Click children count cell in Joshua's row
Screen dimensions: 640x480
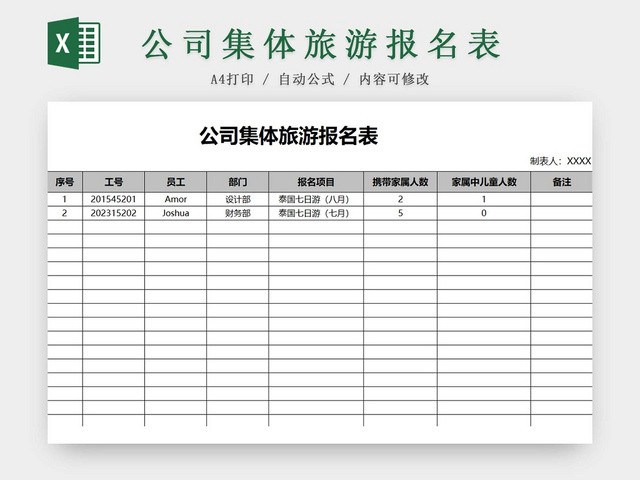click(484, 213)
